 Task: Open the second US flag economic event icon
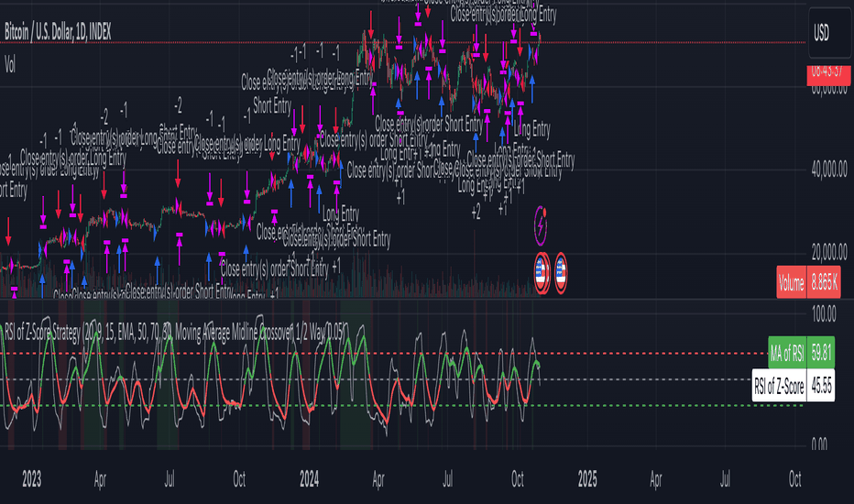(x=561, y=273)
